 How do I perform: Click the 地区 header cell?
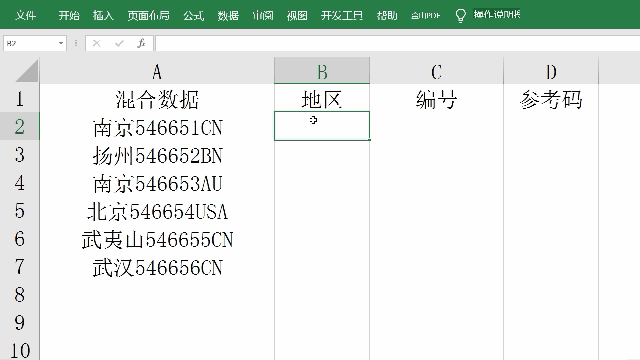pos(322,98)
